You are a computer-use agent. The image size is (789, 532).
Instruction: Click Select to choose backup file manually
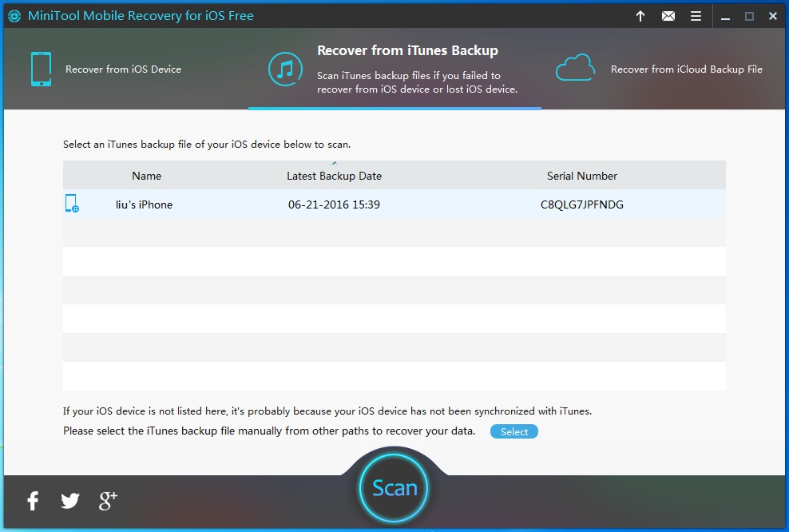coord(513,431)
